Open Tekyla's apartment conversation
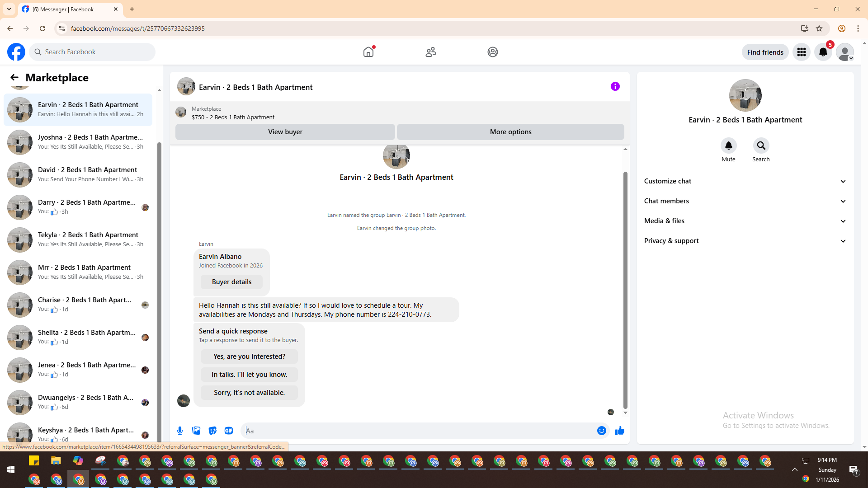868x488 pixels. pyautogui.click(x=78, y=240)
